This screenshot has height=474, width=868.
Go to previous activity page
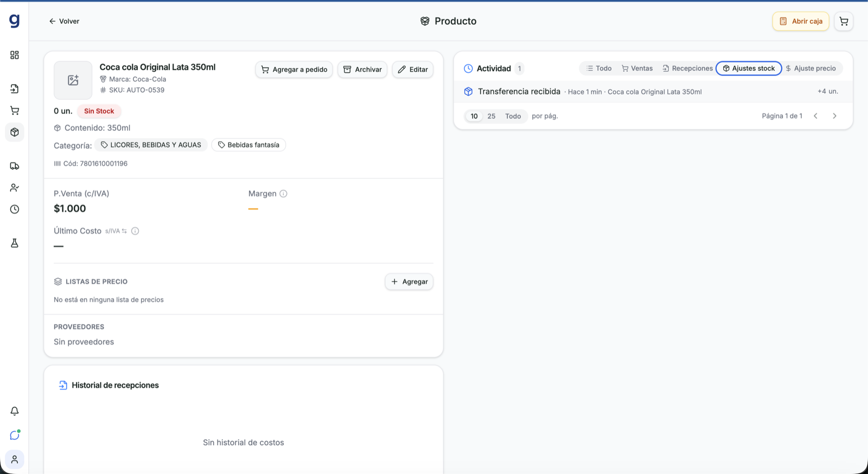[x=815, y=116]
